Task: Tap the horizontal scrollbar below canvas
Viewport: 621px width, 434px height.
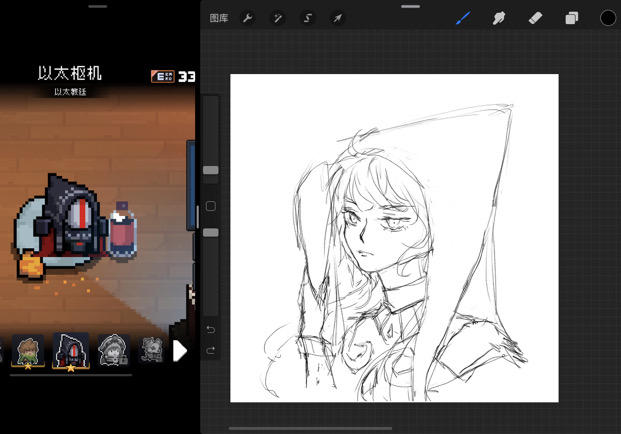Action: point(310,428)
